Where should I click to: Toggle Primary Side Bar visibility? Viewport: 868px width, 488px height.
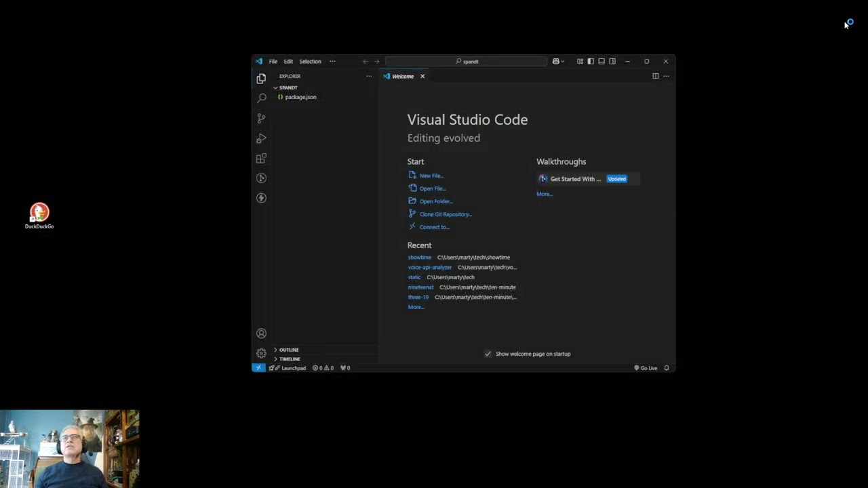pyautogui.click(x=591, y=62)
